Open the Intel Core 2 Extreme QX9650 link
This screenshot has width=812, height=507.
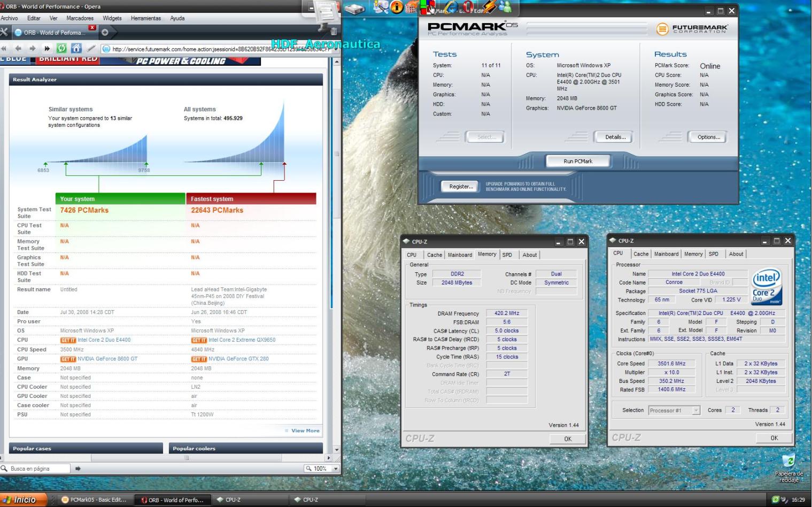[x=242, y=340]
